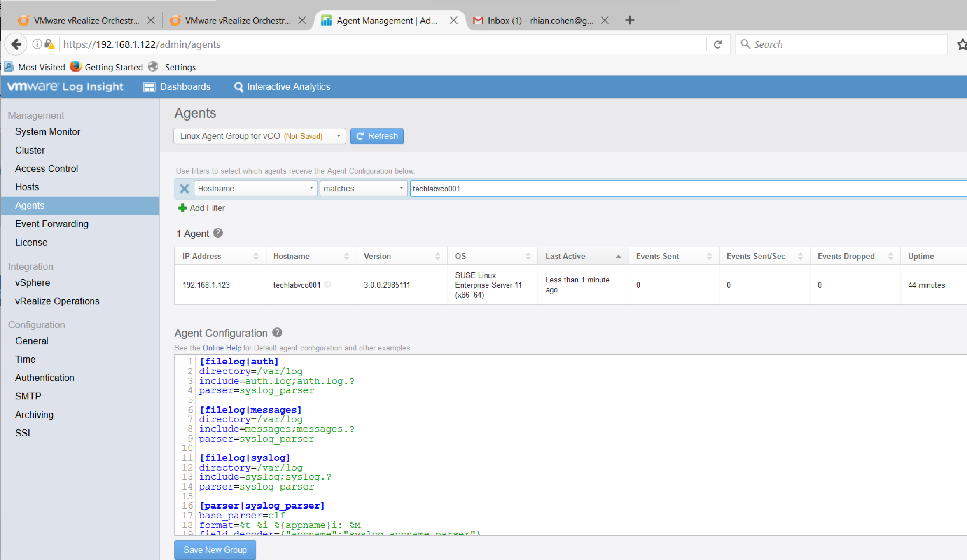Viewport: 967px width, 560px height.
Task: Click the Add Filter link
Action: 207,208
